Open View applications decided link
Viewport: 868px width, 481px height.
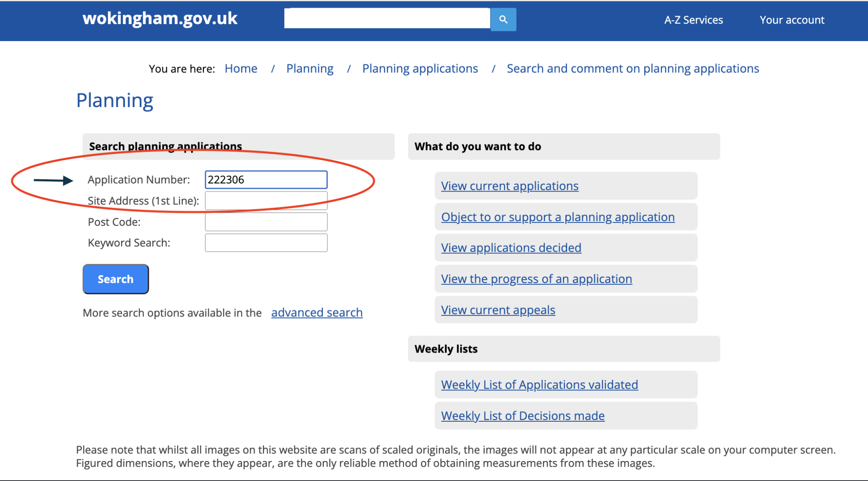[x=511, y=248]
